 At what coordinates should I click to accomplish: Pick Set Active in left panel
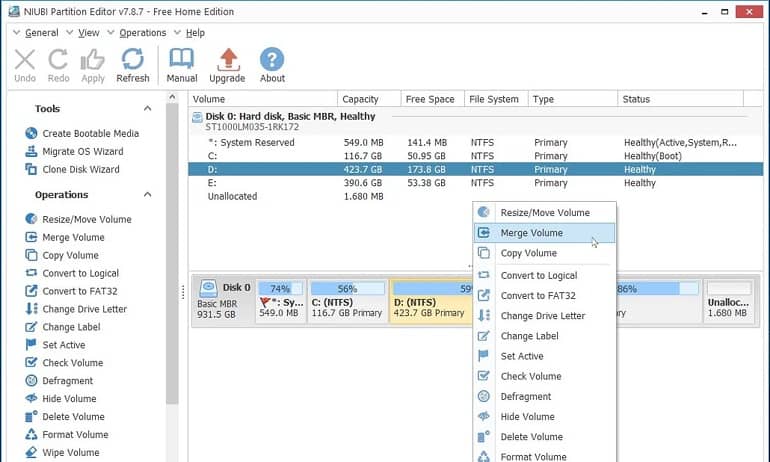tap(55, 345)
